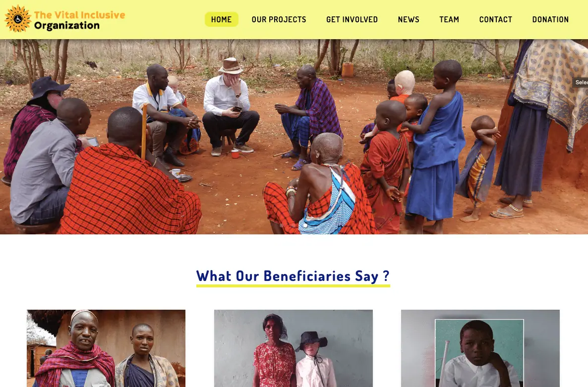Viewport: 588px width, 387px height.
Task: Open the GET INVOLVED page
Action: coord(352,19)
